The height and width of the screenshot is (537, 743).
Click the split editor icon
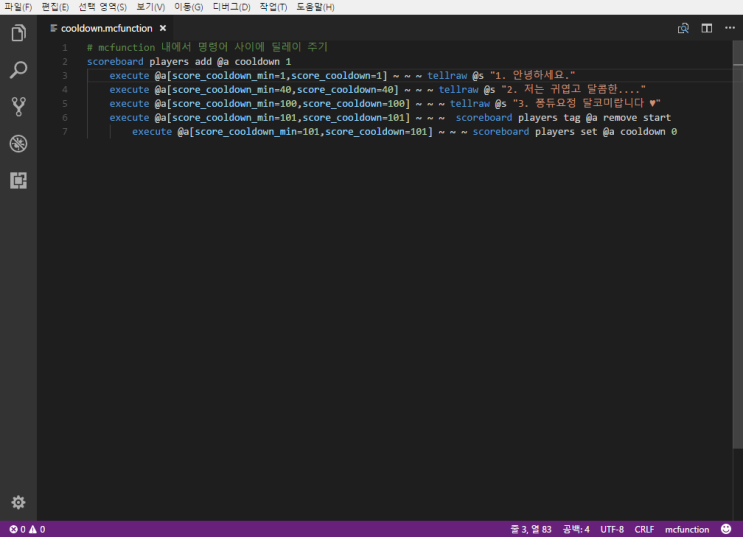(x=706, y=28)
